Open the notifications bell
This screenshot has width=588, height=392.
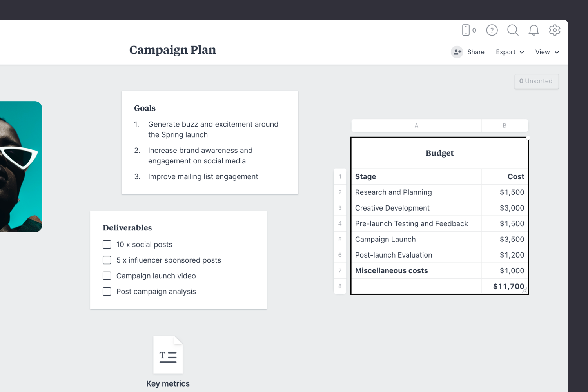pos(534,30)
